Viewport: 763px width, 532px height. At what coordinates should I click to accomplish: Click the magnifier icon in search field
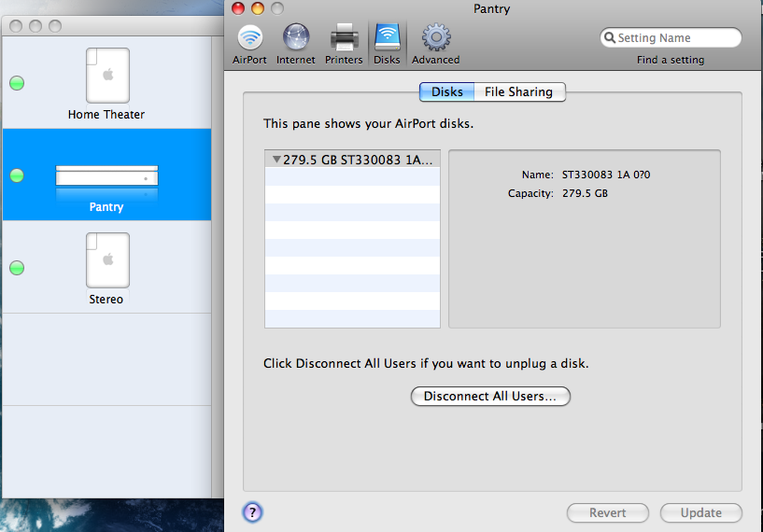pyautogui.click(x=610, y=37)
